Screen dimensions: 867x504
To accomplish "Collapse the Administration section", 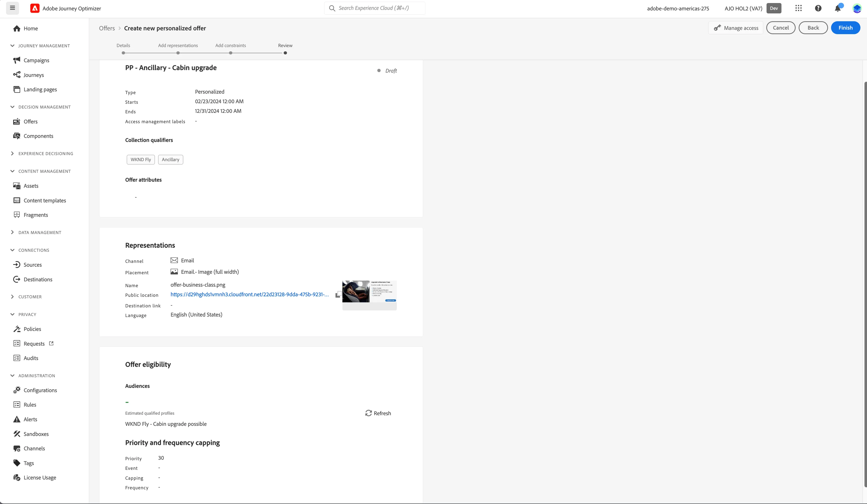I will (12, 376).
